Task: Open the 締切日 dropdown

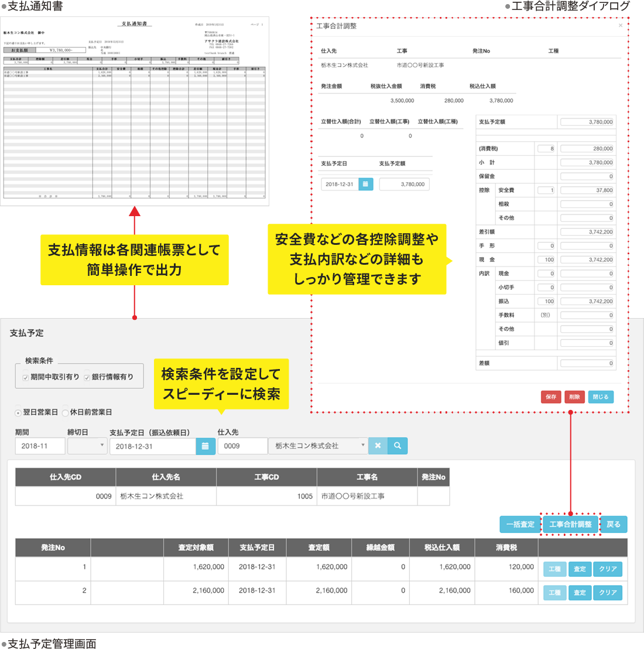Action: click(87, 446)
